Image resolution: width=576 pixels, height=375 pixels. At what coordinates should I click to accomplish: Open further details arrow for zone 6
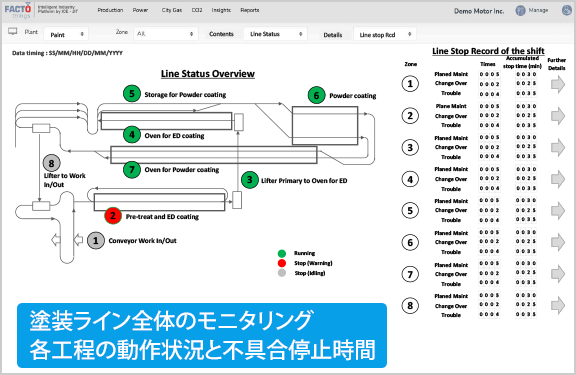tap(558, 242)
